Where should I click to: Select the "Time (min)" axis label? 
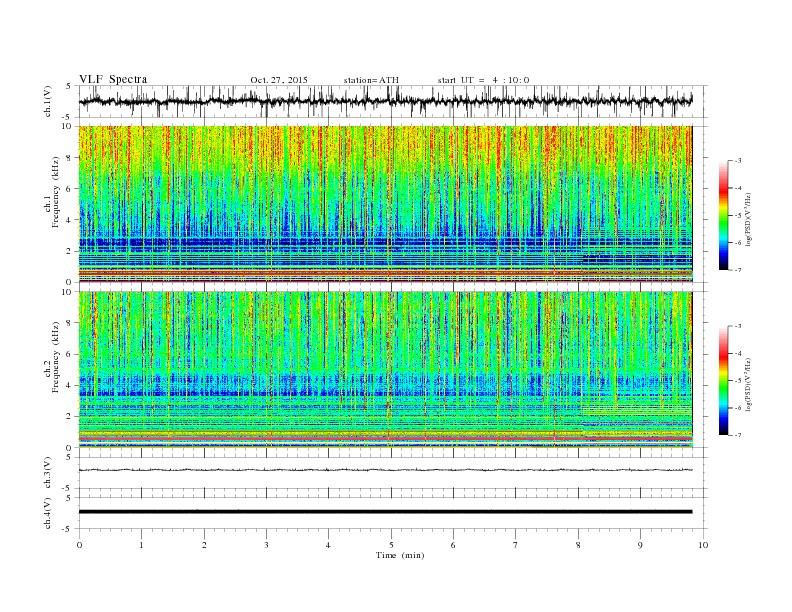400,555
